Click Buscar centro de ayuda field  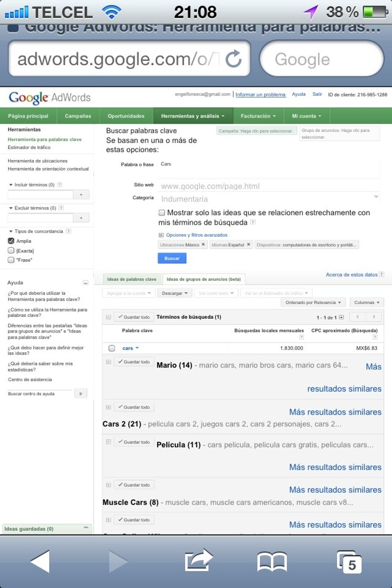[40, 394]
